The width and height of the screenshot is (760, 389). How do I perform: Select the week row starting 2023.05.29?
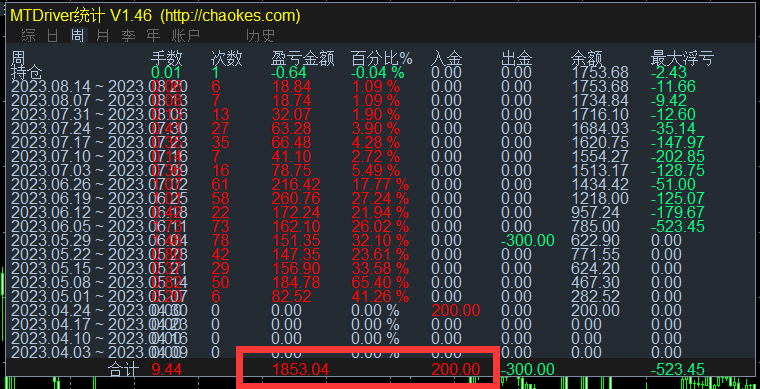(x=380, y=240)
